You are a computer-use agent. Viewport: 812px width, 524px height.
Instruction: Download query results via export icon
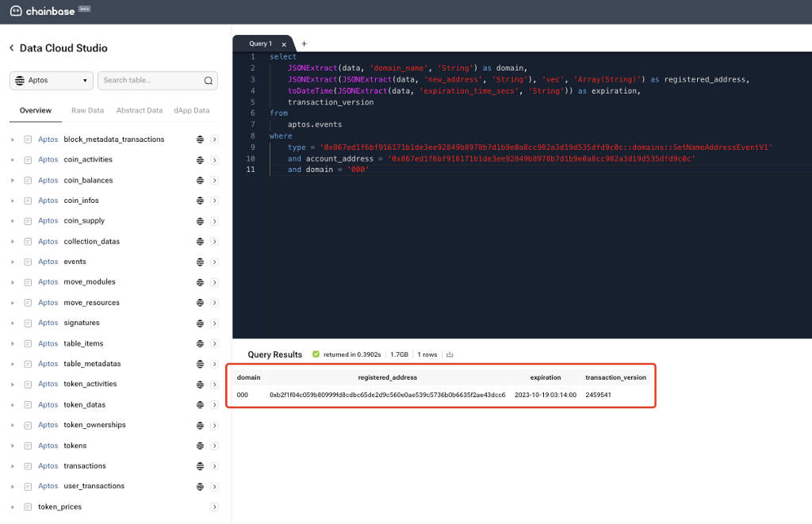(x=450, y=354)
